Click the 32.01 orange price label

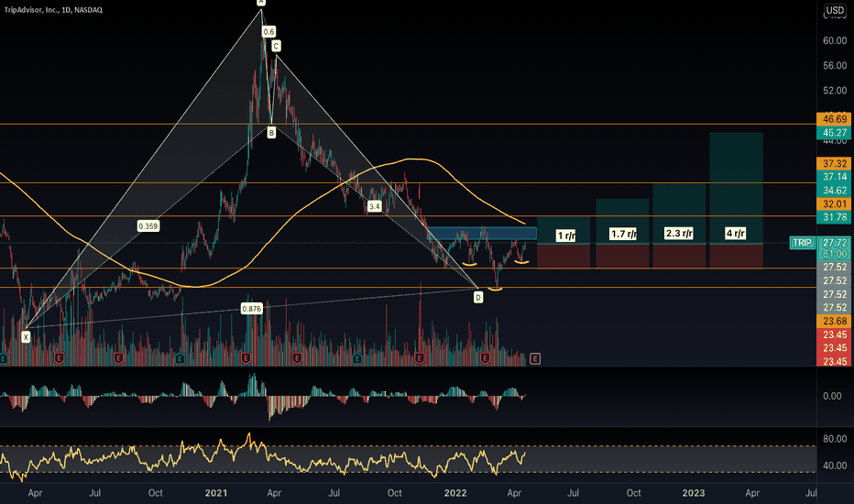click(835, 204)
